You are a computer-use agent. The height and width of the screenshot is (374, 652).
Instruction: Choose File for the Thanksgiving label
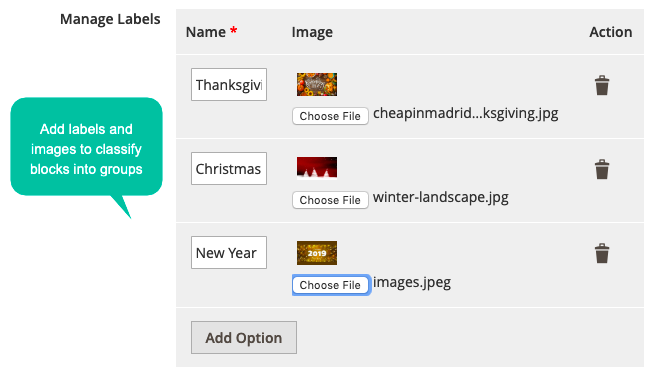(330, 116)
